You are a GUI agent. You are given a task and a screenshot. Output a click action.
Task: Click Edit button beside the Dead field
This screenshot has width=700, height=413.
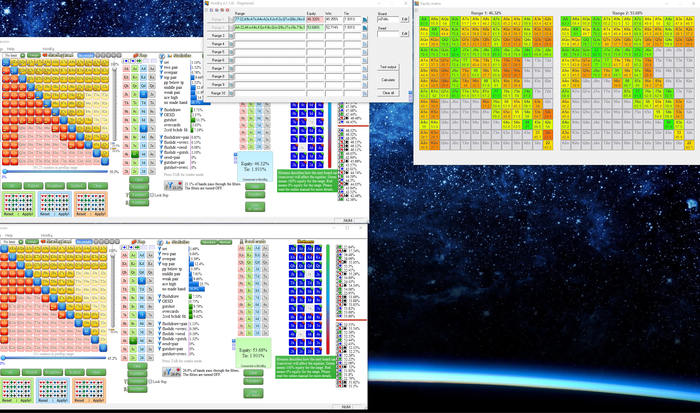coord(404,33)
